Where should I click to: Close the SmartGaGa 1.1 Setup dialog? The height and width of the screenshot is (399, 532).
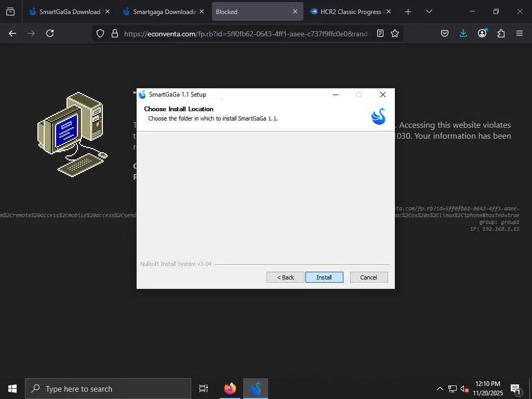(x=383, y=95)
